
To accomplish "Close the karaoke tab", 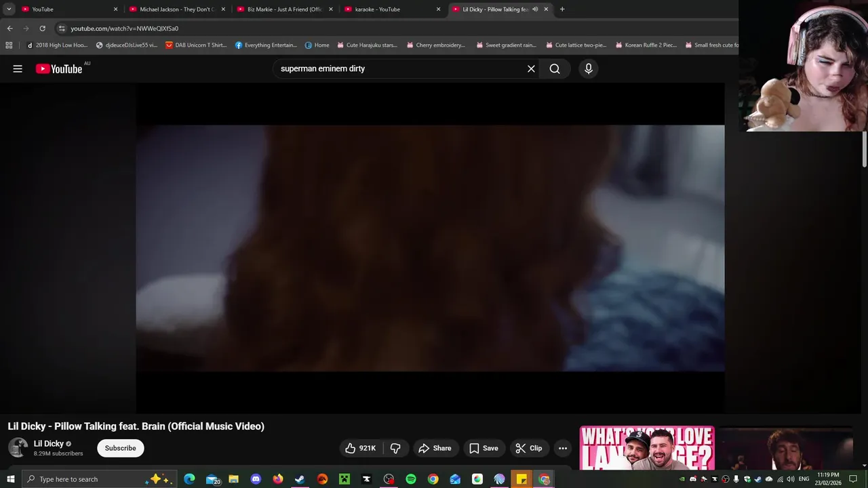I will pyautogui.click(x=438, y=9).
